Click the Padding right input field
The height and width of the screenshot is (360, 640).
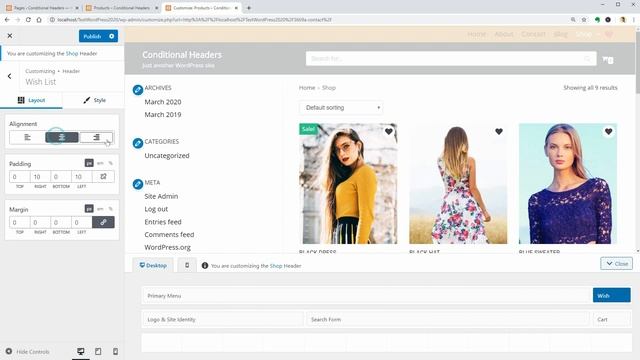(40, 177)
